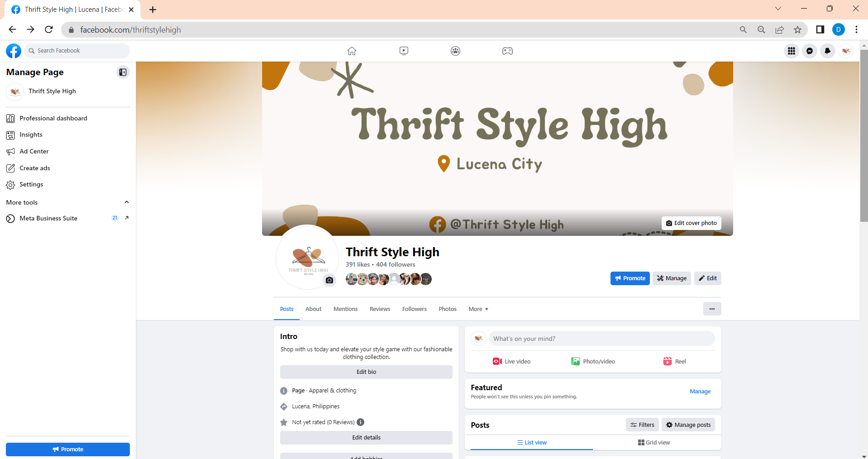The height and width of the screenshot is (459, 868).
Task: Click Manage link in Featured section
Action: pyautogui.click(x=700, y=392)
